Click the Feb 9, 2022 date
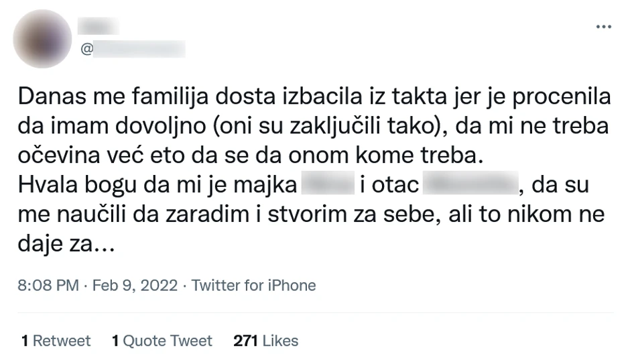 [x=135, y=286]
